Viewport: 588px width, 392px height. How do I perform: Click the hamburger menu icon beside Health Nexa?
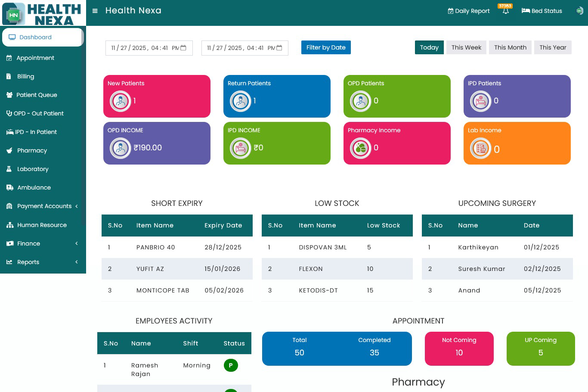(x=95, y=11)
